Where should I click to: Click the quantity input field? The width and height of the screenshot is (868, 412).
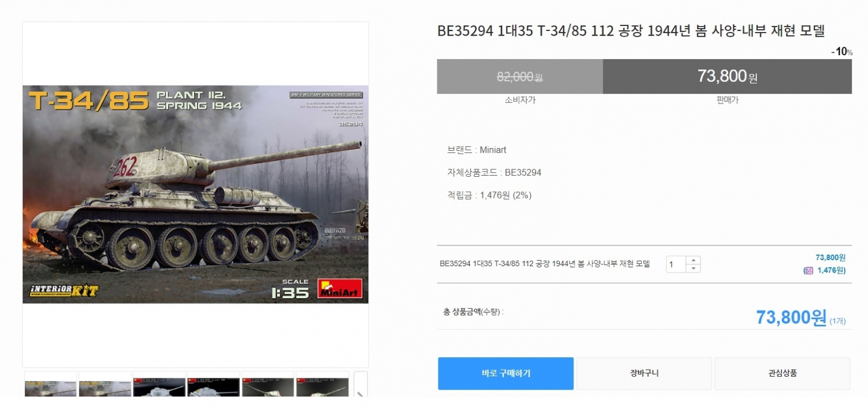click(x=676, y=265)
